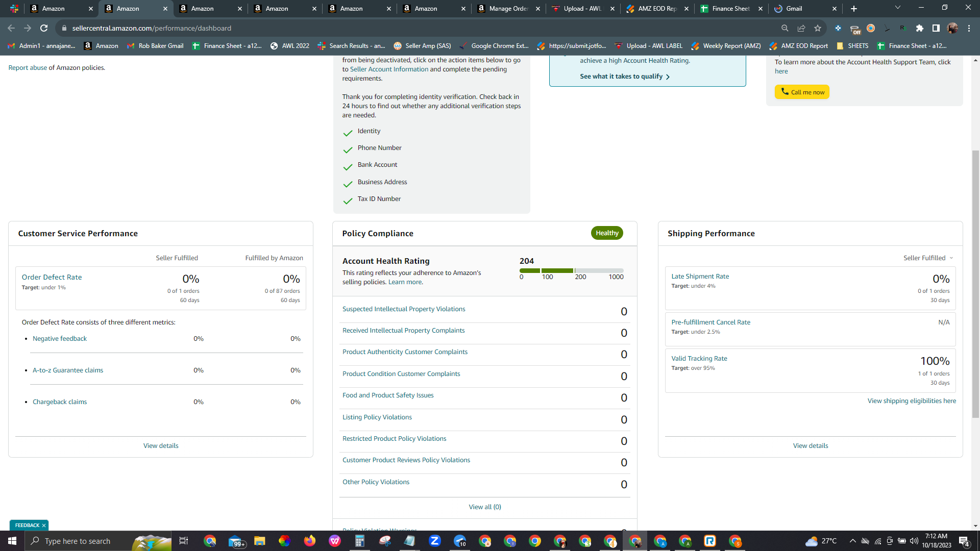Open the tab search chevron
Image resolution: width=980 pixels, height=551 pixels.
898,8
